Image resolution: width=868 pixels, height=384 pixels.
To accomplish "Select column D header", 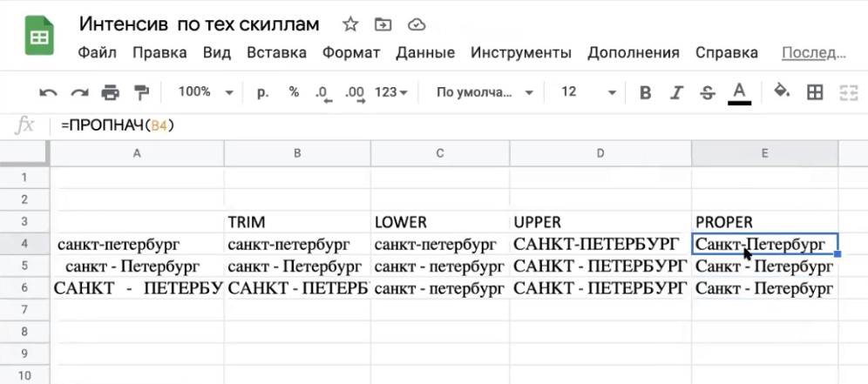I will tap(600, 153).
